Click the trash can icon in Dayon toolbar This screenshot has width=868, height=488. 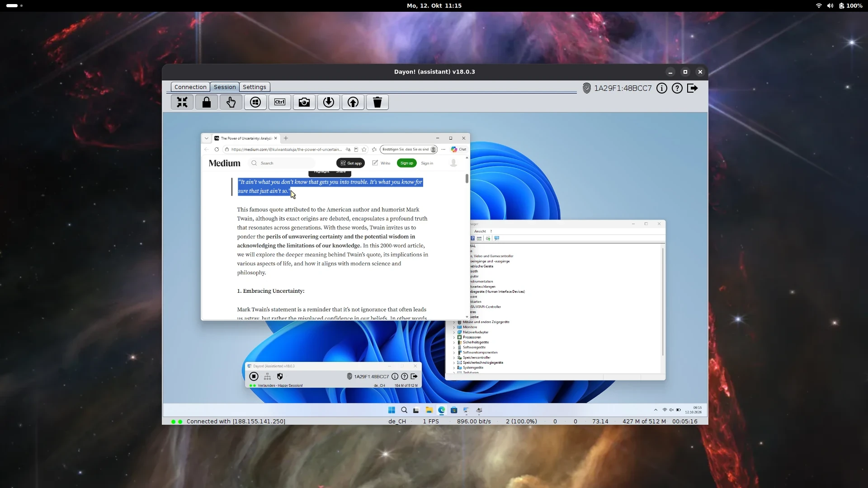tap(377, 103)
